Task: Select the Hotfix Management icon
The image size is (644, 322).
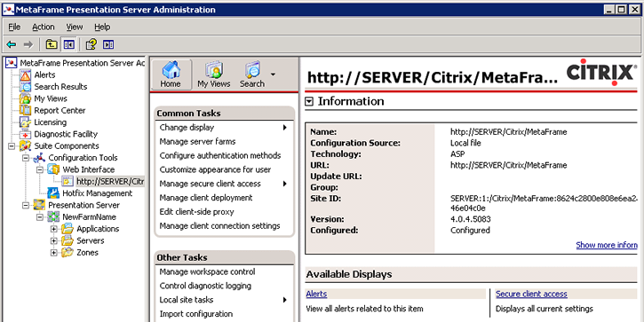Action: point(54,193)
